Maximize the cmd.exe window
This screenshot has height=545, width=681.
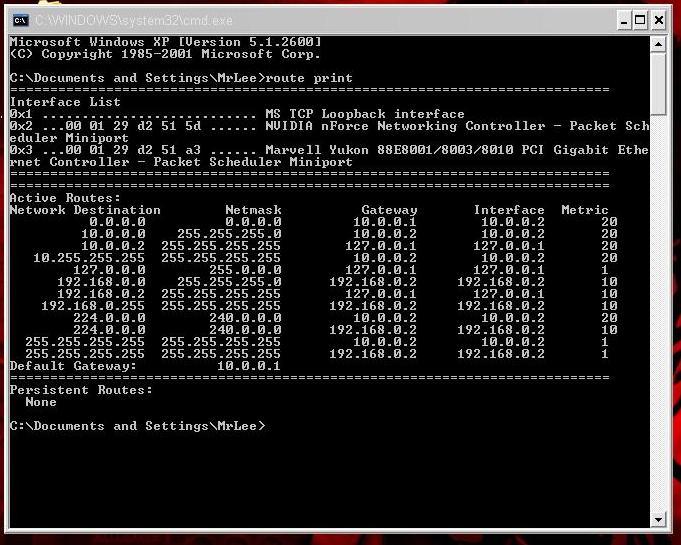[x=640, y=20]
